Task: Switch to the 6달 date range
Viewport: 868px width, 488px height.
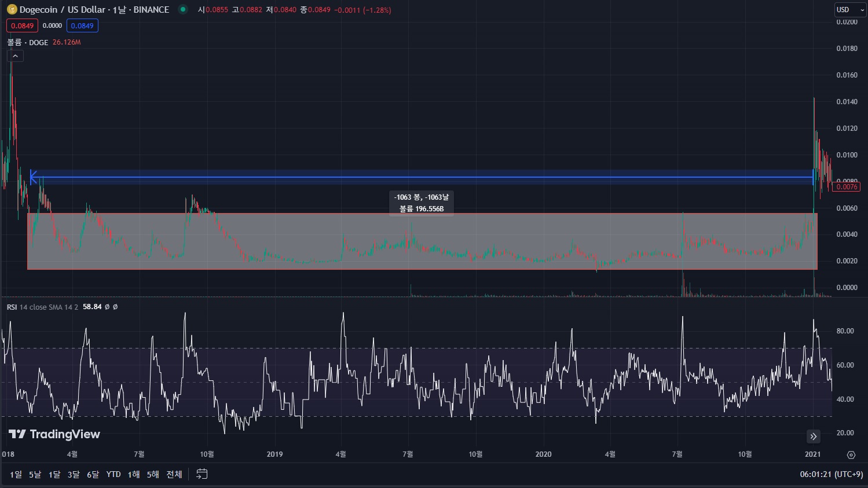Action: 93,474
